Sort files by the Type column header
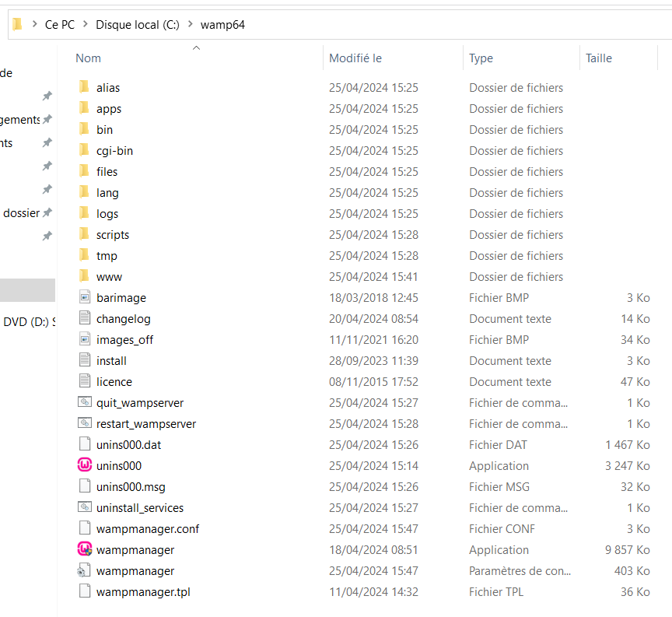Viewport: 672px width, 617px height. tap(481, 58)
